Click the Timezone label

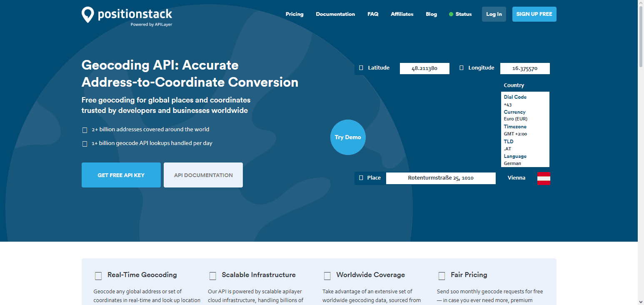pyautogui.click(x=515, y=127)
